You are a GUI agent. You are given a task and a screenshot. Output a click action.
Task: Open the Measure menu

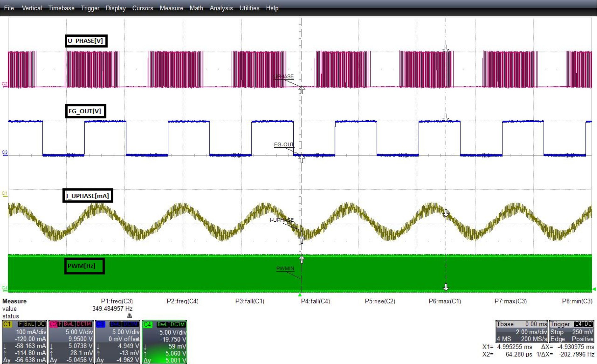click(171, 8)
